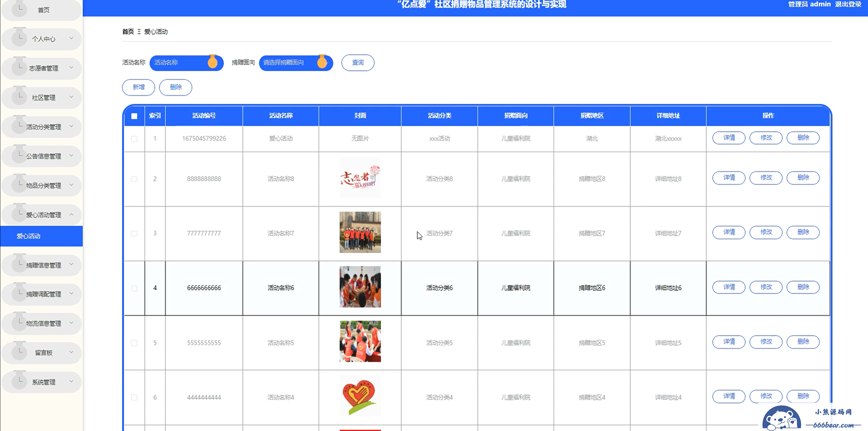Open the heart logo thumbnail for 活动名称4

point(360,396)
